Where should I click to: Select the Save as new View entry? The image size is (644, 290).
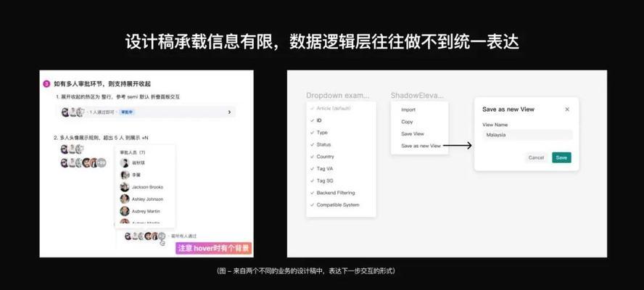coord(421,146)
